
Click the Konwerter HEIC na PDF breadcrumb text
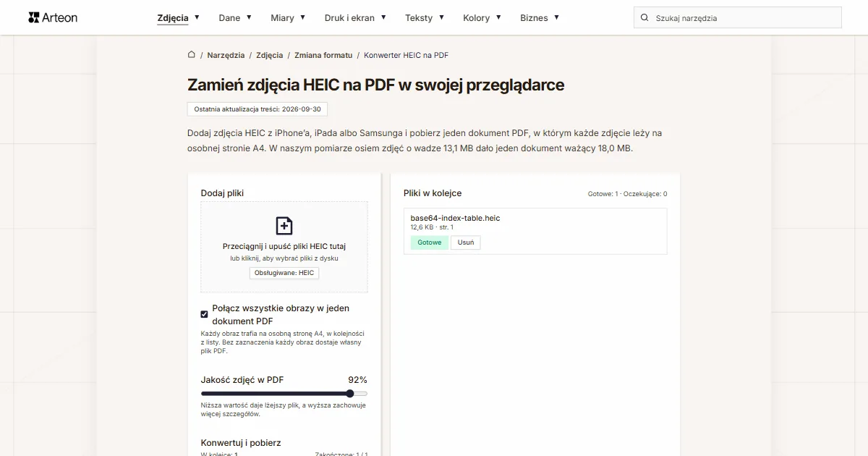pos(407,55)
